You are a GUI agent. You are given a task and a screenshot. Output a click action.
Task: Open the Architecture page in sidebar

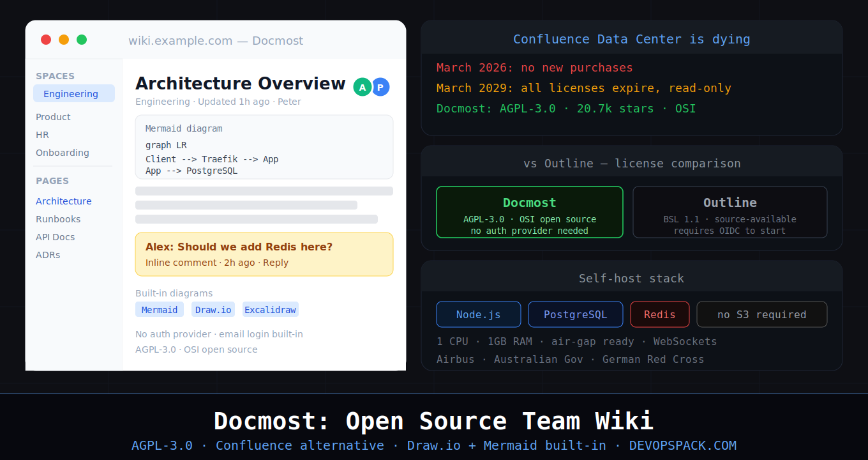click(x=64, y=201)
